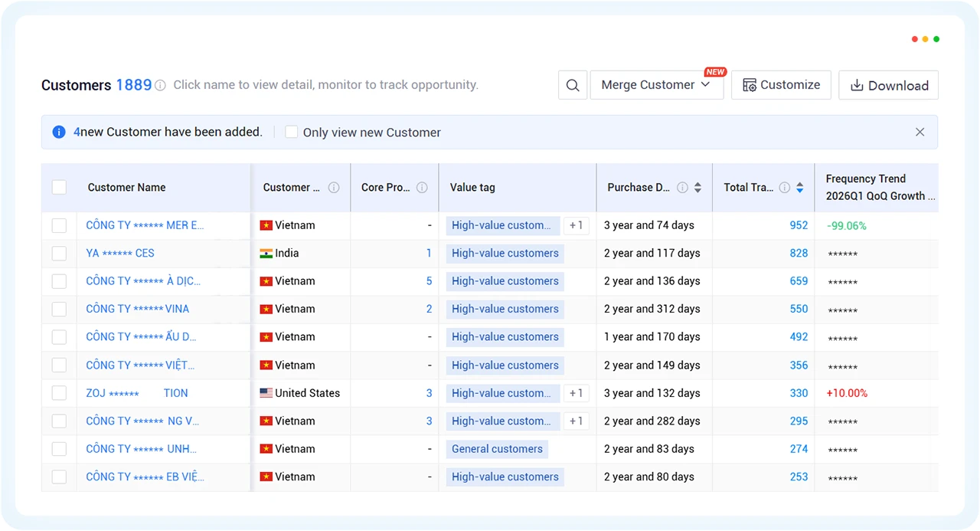Select checkbox for CÔNG TY EB VIỆ... row

click(59, 477)
